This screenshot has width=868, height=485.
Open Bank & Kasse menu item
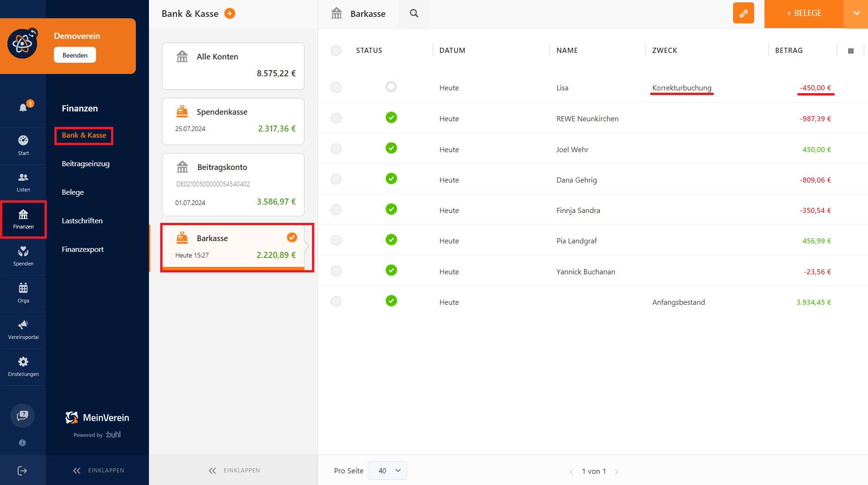click(84, 135)
